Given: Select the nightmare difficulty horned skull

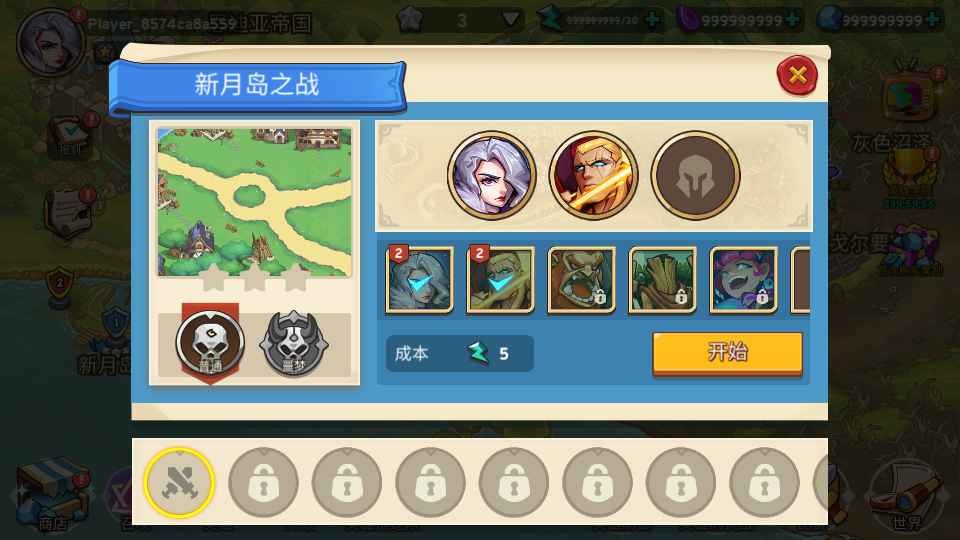Looking at the screenshot, I should pos(294,343).
